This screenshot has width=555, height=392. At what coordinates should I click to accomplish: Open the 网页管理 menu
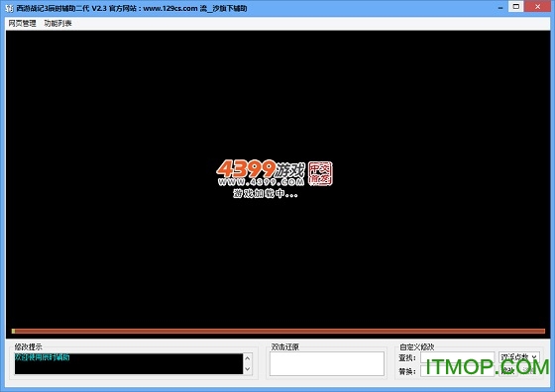[x=22, y=24]
